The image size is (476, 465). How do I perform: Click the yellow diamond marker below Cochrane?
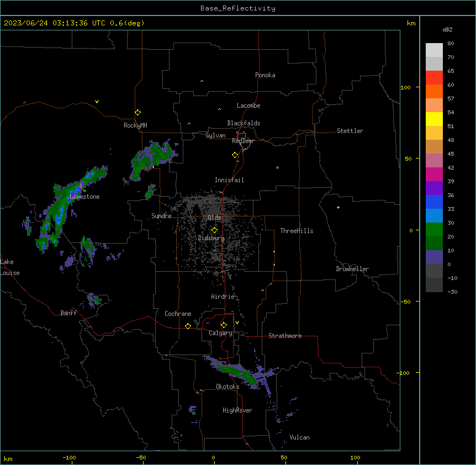tap(188, 326)
